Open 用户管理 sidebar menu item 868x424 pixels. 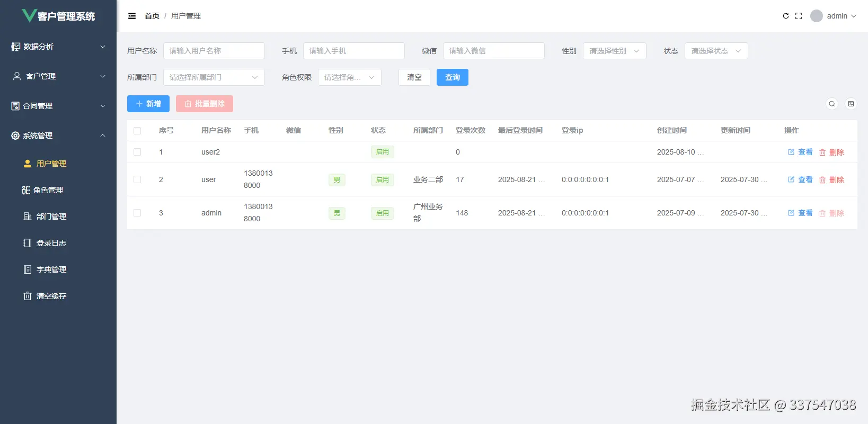coord(58,164)
